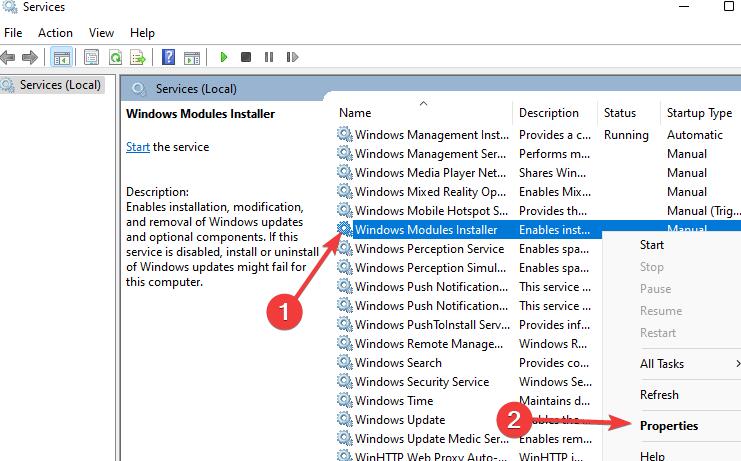The image size is (741, 461).
Task: Click gear icon beside Windows Mixed Reality Op...
Action: click(x=345, y=191)
